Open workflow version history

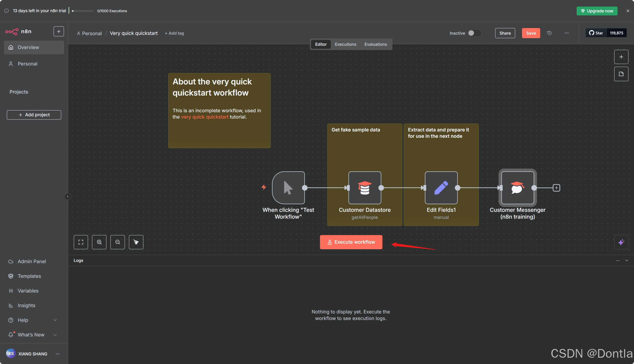coord(549,33)
